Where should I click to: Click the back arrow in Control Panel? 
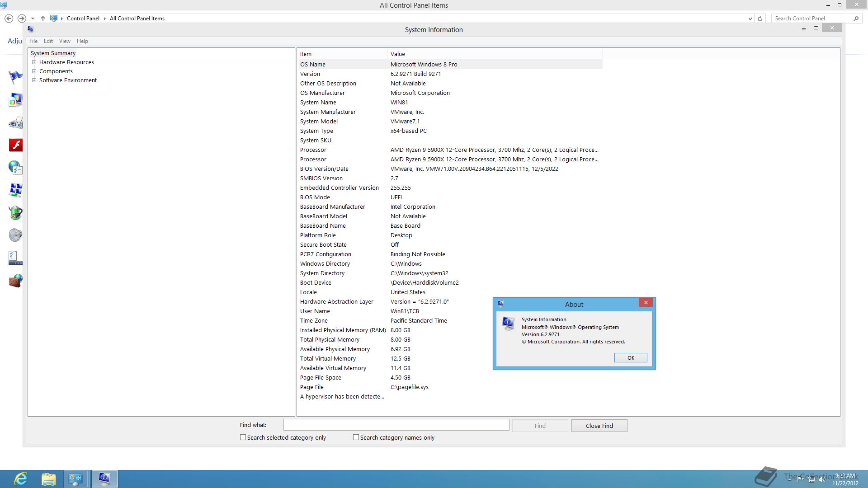point(9,19)
